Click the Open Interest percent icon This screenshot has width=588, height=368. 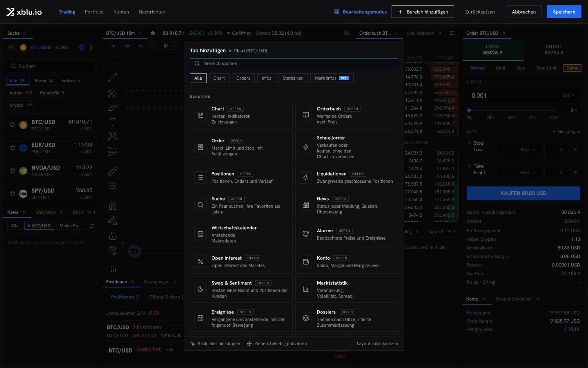[200, 262]
